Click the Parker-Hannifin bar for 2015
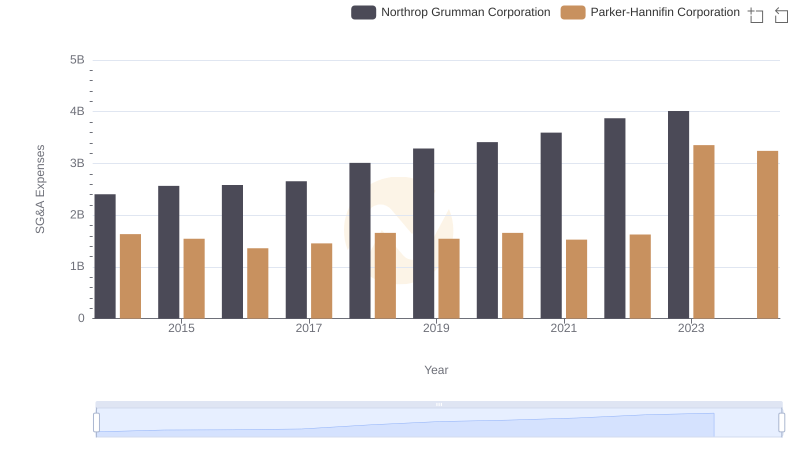The width and height of the screenshot is (800, 461). pos(194,279)
